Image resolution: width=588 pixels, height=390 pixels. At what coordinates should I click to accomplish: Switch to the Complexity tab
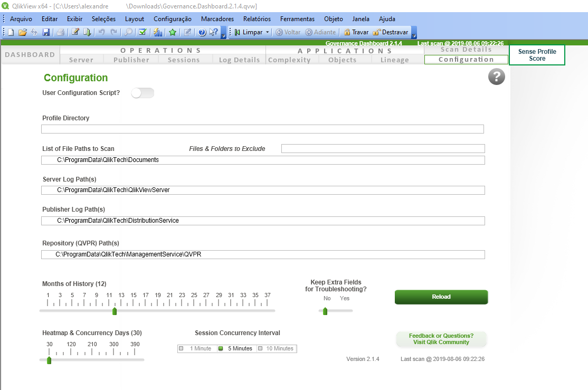[x=289, y=60]
